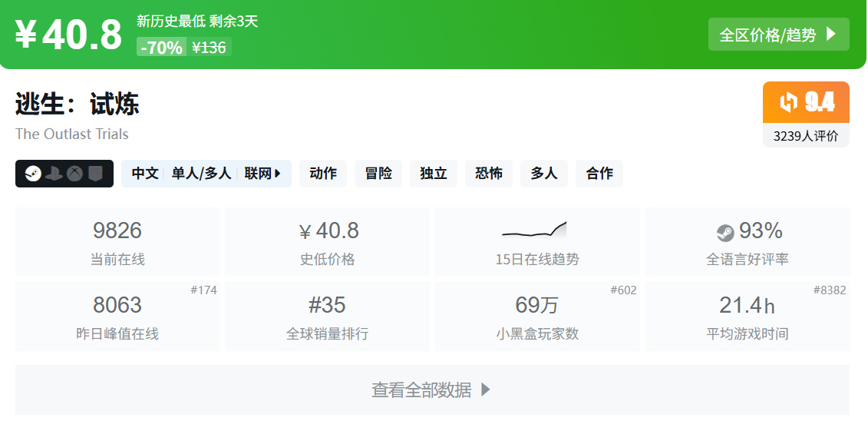Viewport: 868px width, 431px height.
Task: Select the 冒险 genre tag
Action: pyautogui.click(x=378, y=174)
